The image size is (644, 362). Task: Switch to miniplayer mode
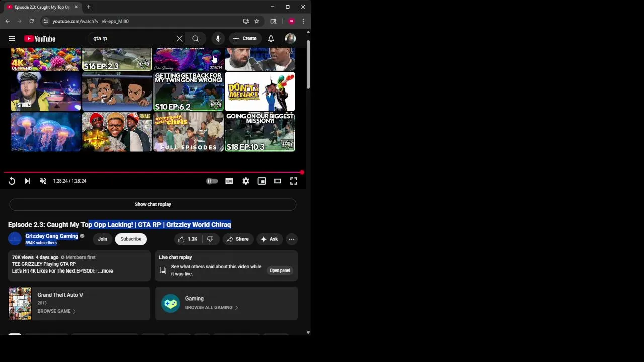262,181
